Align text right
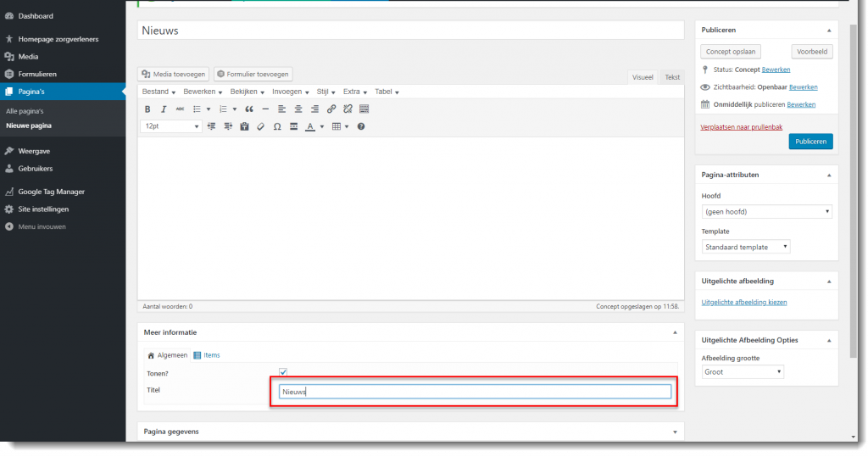Image resolution: width=868 pixels, height=457 pixels. pyautogui.click(x=314, y=109)
